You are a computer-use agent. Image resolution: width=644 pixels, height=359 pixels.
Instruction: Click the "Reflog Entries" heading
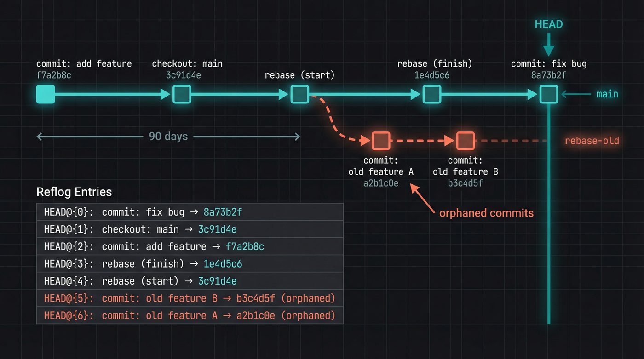[74, 192]
